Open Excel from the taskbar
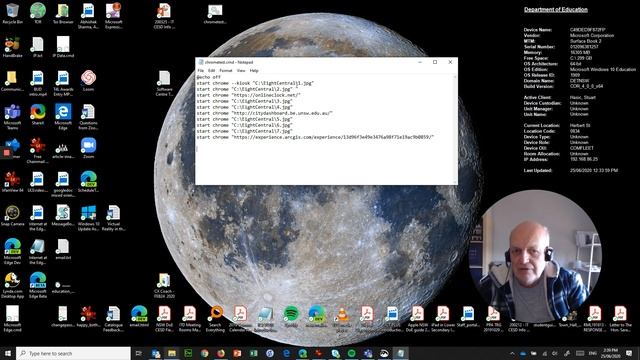 click(253, 353)
